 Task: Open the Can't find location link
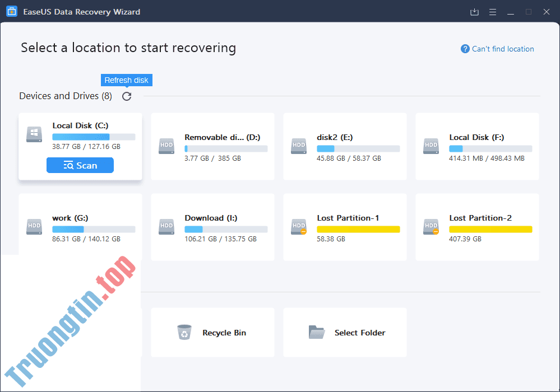[503, 49]
